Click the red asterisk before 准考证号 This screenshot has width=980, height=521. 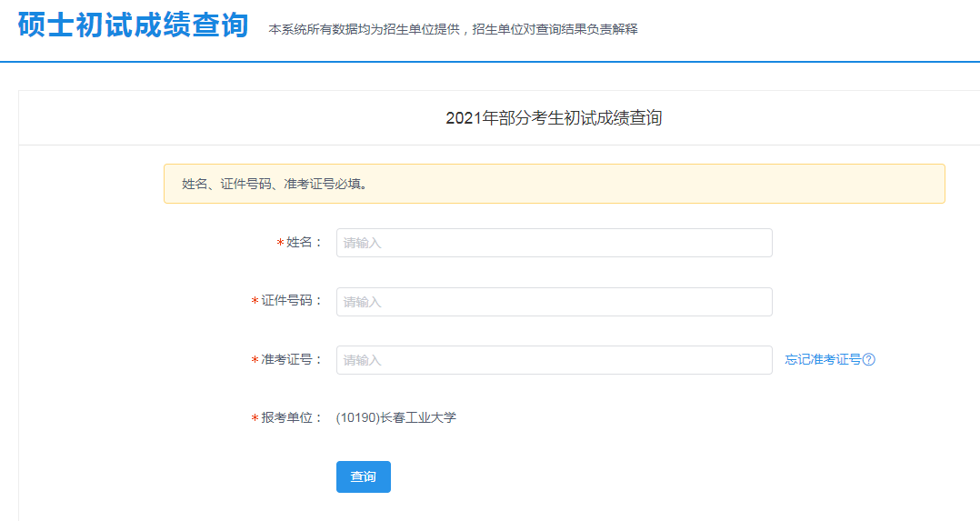[x=255, y=360]
